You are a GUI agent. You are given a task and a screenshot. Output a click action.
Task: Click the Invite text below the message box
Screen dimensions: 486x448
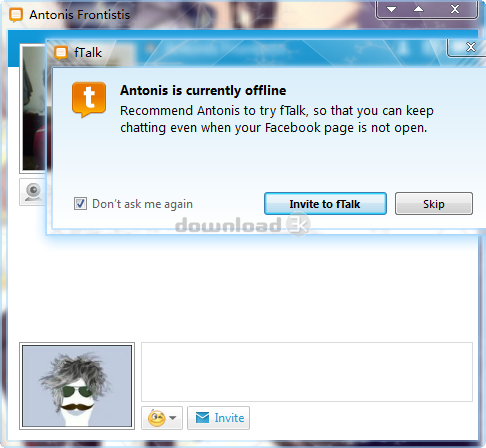[229, 418]
